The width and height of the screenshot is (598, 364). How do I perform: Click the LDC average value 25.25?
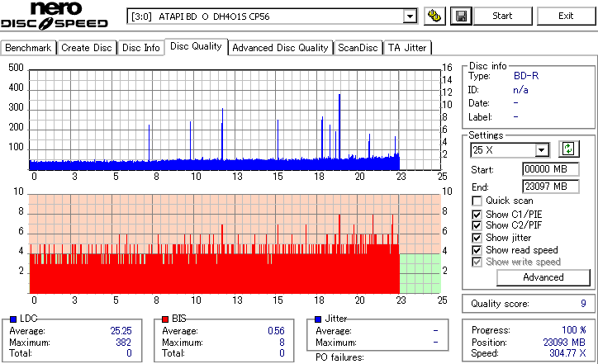pos(121,331)
